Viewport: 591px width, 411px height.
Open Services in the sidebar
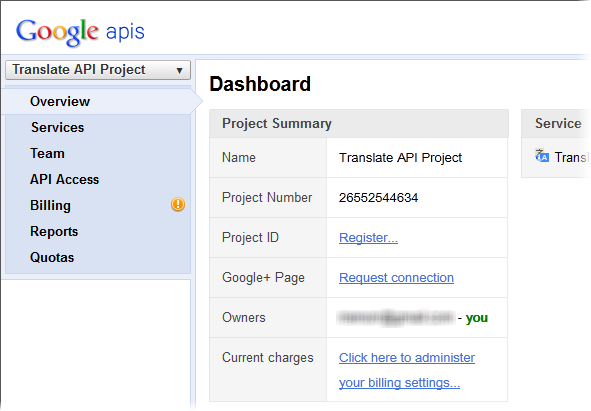point(57,127)
